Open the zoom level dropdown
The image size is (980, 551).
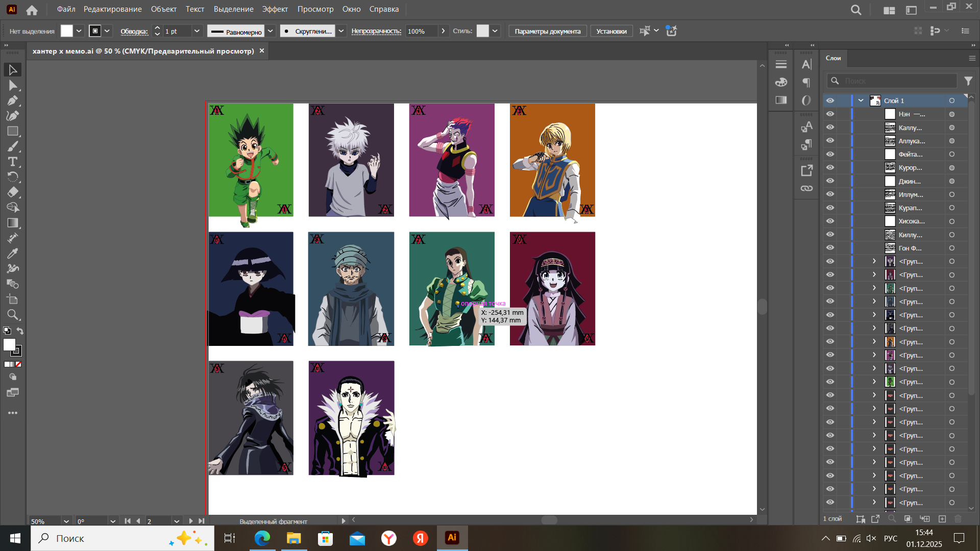point(66,521)
